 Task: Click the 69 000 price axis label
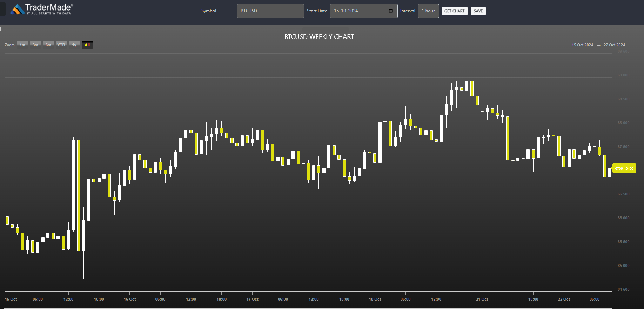623,75
